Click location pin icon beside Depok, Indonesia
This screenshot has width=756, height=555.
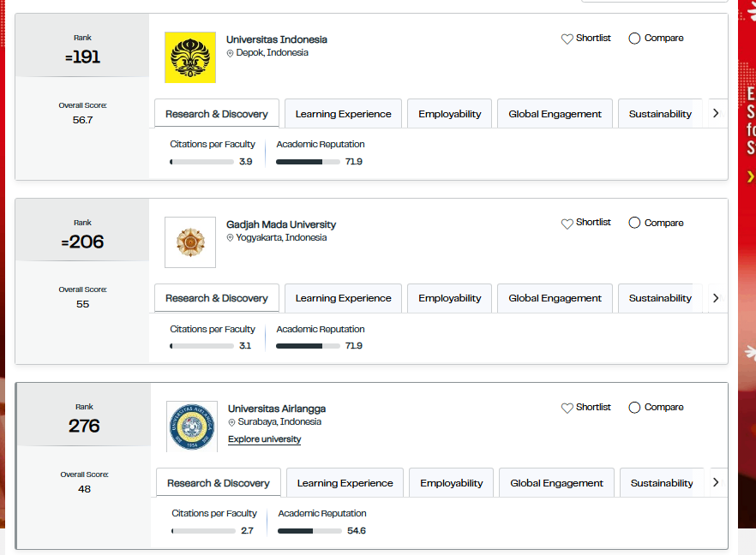coord(230,53)
